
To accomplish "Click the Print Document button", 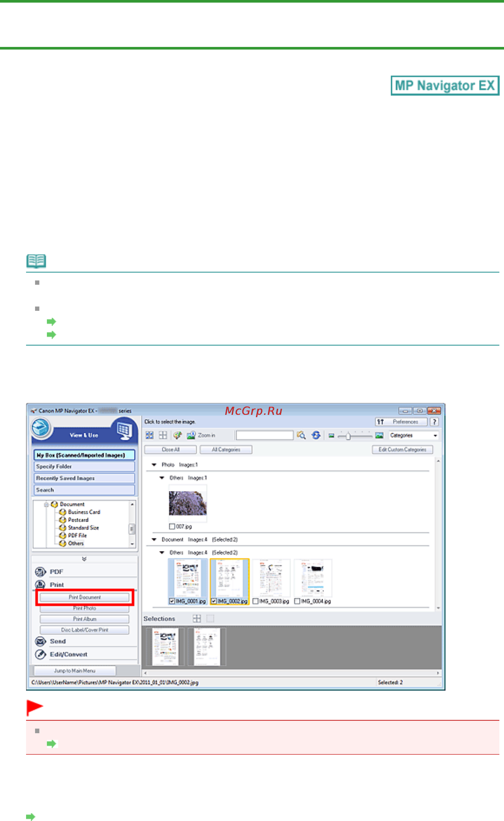I will (85, 597).
